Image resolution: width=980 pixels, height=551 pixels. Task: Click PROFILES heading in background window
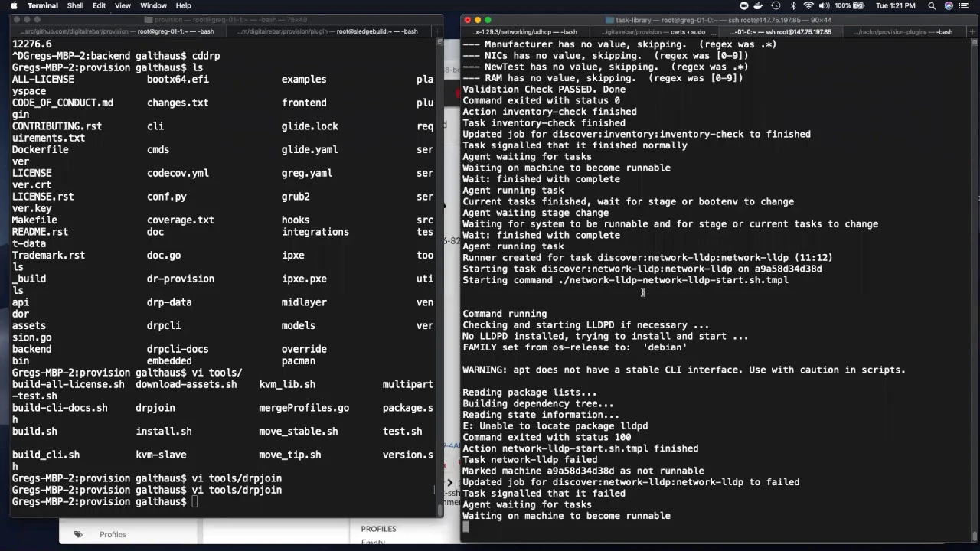[x=378, y=529]
